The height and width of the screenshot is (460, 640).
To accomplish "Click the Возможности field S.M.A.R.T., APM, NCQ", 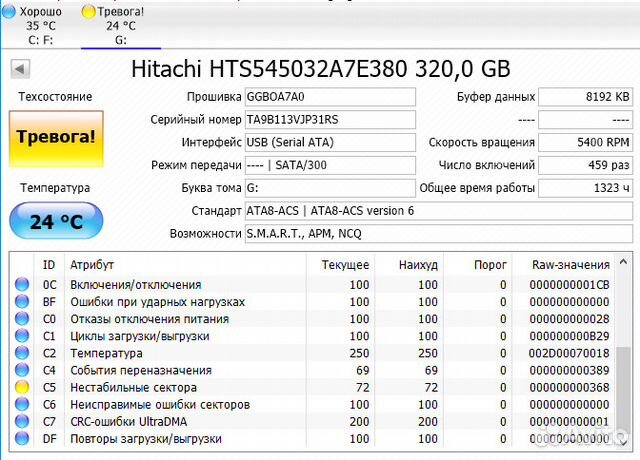I will pos(439,234).
